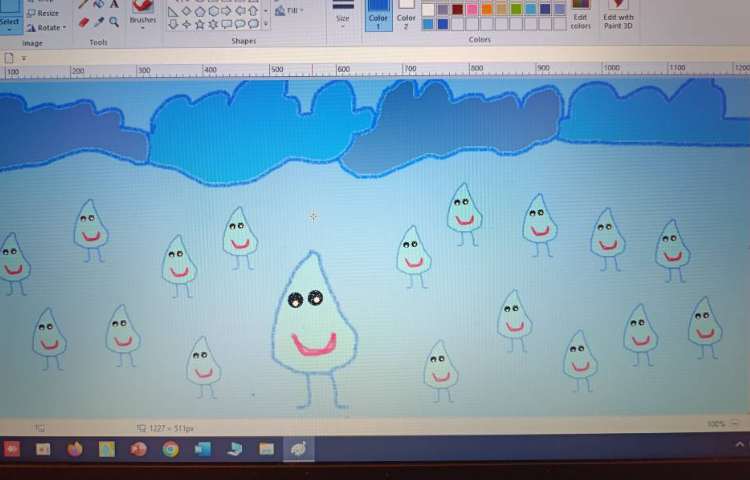Open Firefox from the taskbar
This screenshot has height=480, width=750.
(x=75, y=449)
